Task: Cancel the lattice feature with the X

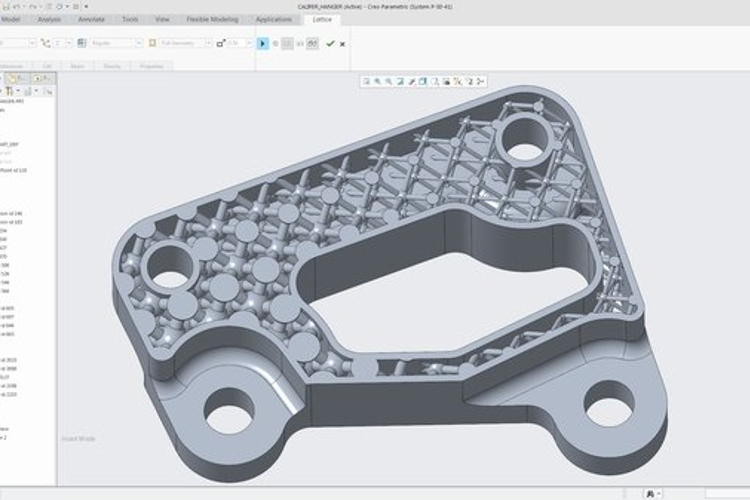Action: (x=343, y=44)
